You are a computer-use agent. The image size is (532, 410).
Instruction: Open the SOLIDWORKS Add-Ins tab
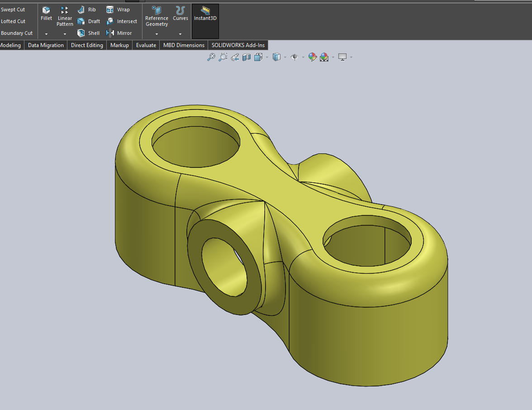237,45
